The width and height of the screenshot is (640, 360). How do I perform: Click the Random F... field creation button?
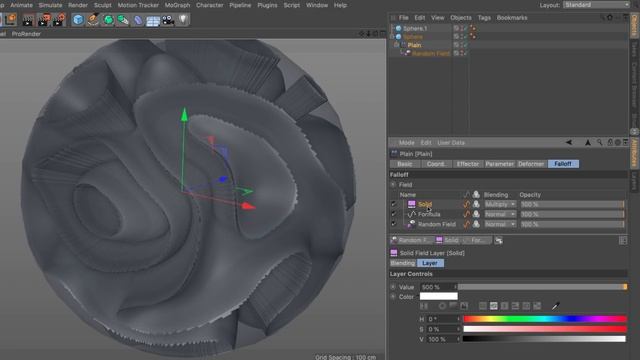(411, 240)
